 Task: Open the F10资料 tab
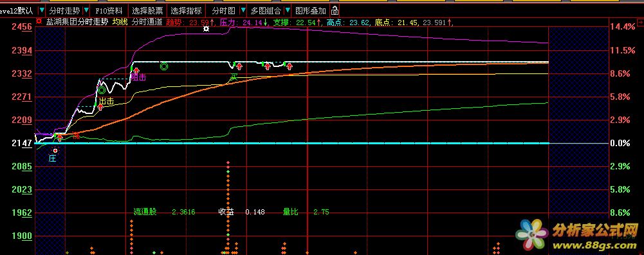109,10
